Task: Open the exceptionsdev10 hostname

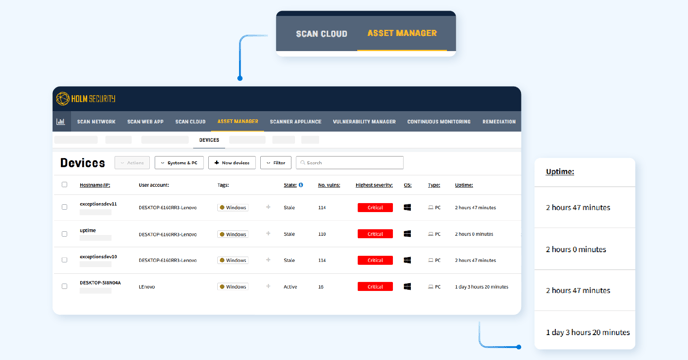Action: click(x=98, y=257)
